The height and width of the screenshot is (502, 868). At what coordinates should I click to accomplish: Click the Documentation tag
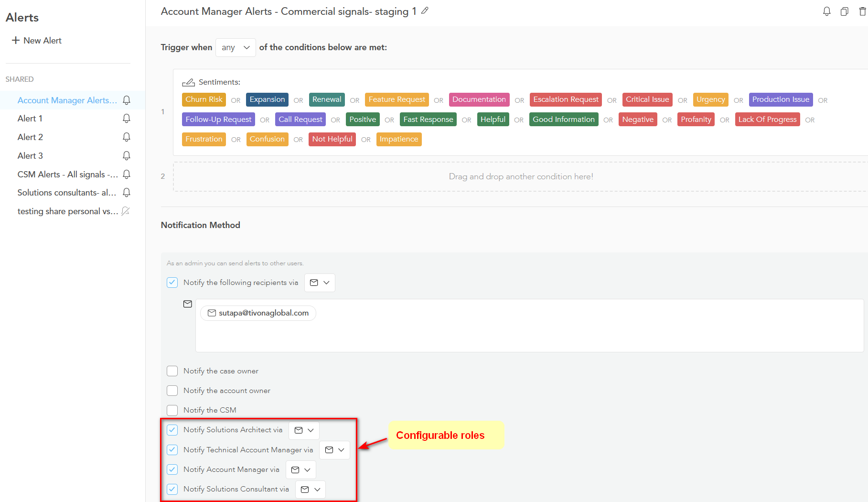[x=479, y=99]
